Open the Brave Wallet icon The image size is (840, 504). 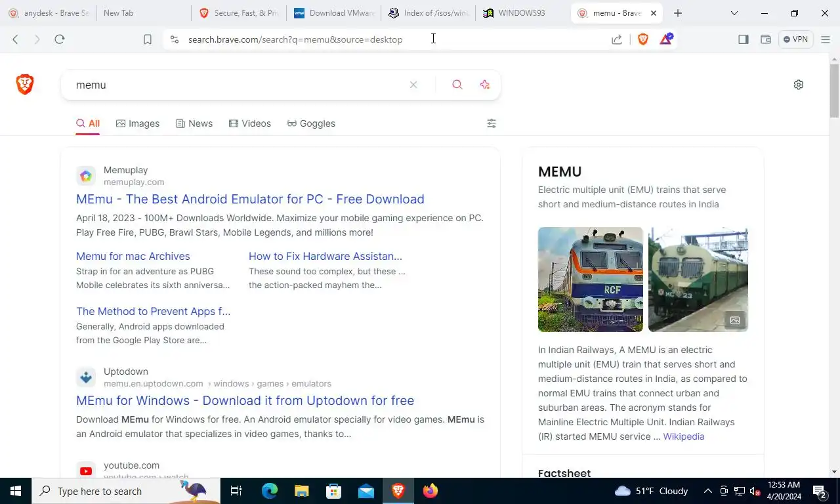pos(766,39)
